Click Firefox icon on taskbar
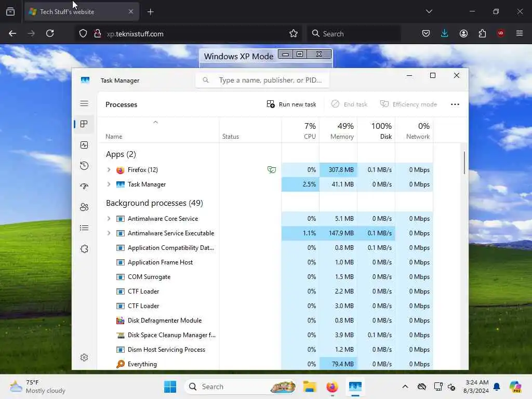 pos(332,387)
